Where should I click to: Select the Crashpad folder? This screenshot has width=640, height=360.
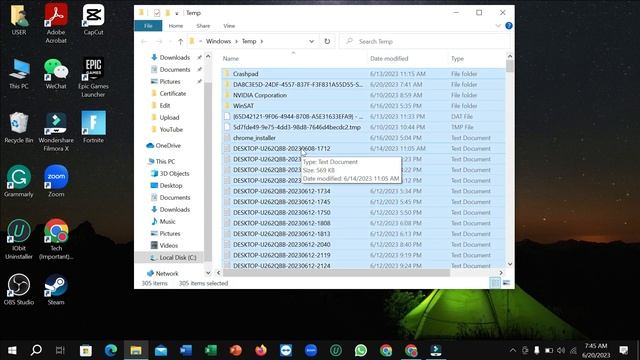coord(245,74)
